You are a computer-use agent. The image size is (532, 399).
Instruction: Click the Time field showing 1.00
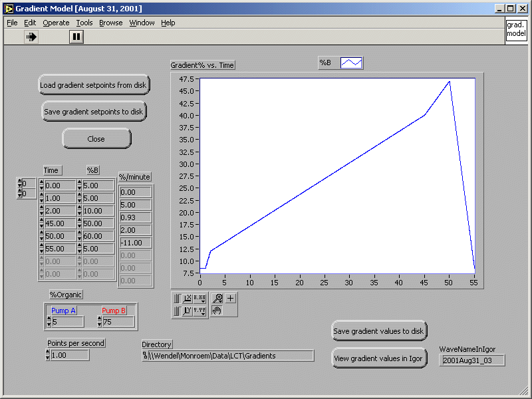(x=61, y=198)
